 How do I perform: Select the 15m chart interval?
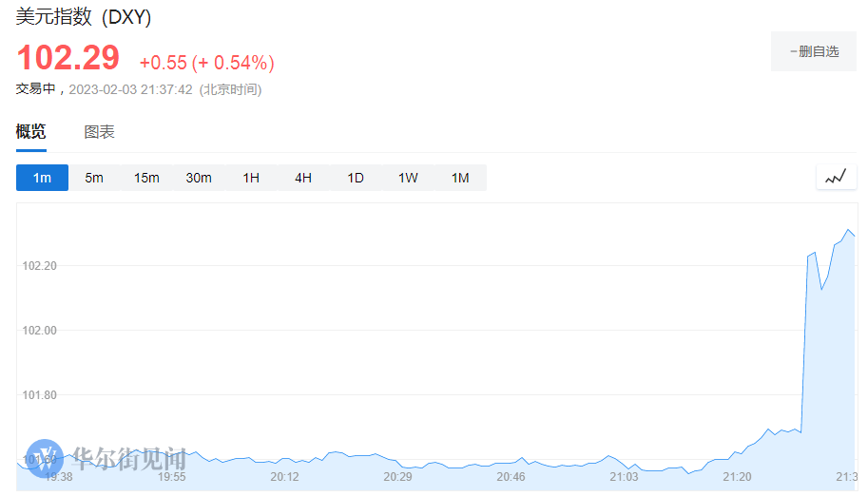(146, 178)
